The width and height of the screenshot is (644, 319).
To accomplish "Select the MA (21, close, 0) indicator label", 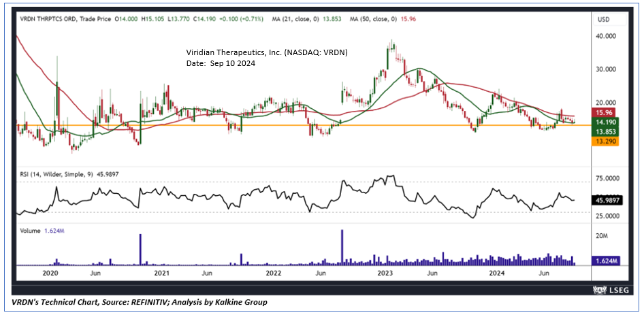I will pos(294,19).
